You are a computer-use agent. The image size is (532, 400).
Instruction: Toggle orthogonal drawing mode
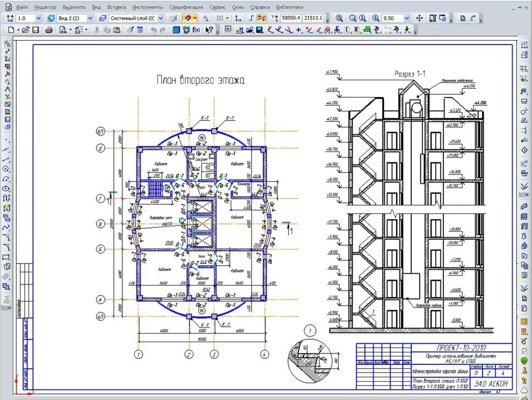[251, 18]
